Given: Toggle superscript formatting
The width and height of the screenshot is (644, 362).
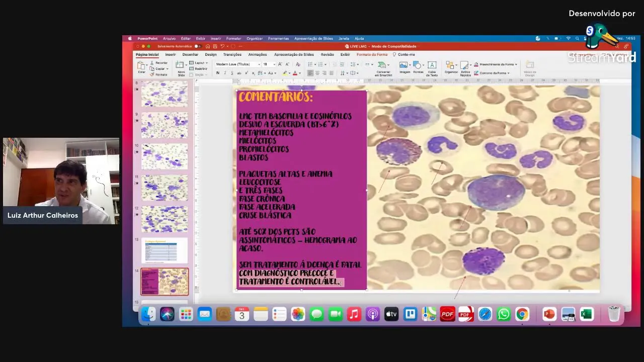Looking at the screenshot, I should (247, 73).
